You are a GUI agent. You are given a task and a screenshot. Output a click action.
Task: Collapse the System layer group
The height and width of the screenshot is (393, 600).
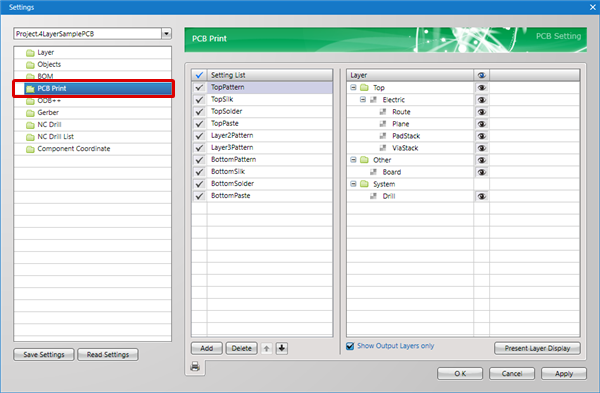pos(353,184)
